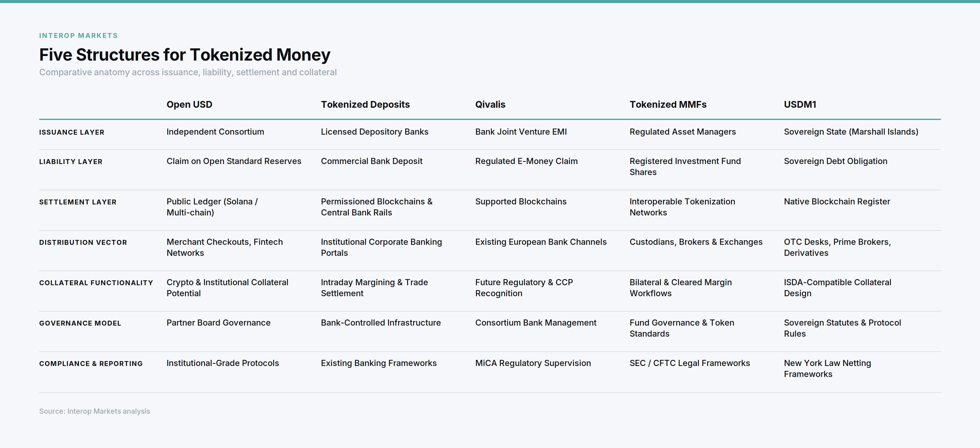Select the 'Qivalis' column header

(x=490, y=104)
